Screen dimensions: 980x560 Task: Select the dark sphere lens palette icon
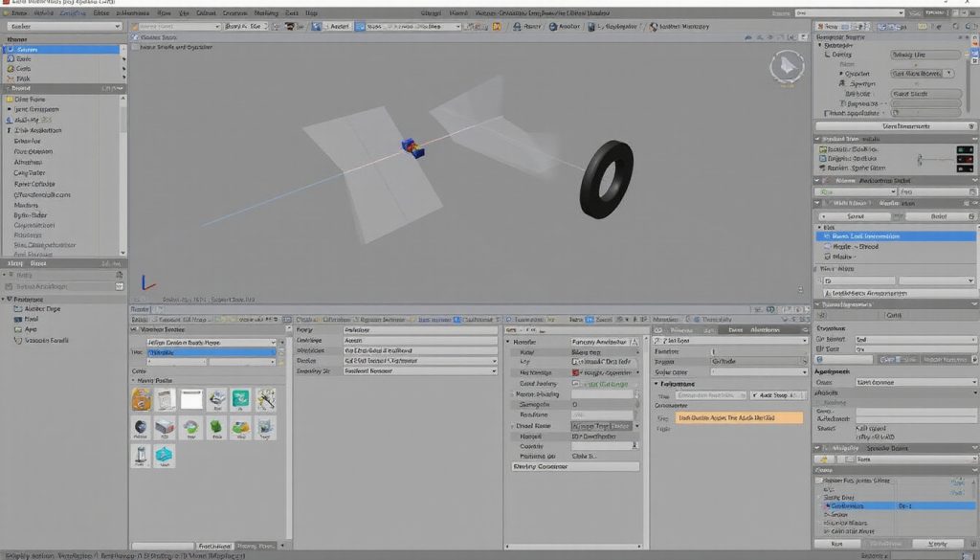(142, 428)
